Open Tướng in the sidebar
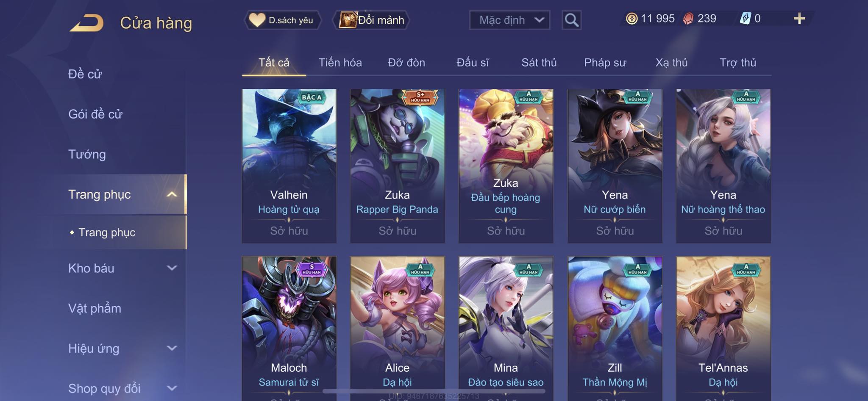This screenshot has width=868, height=401. (87, 154)
